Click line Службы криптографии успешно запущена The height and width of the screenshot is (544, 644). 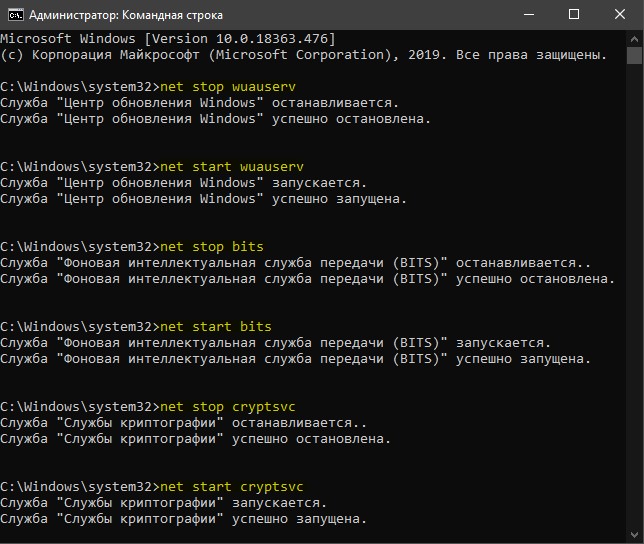click(x=184, y=519)
